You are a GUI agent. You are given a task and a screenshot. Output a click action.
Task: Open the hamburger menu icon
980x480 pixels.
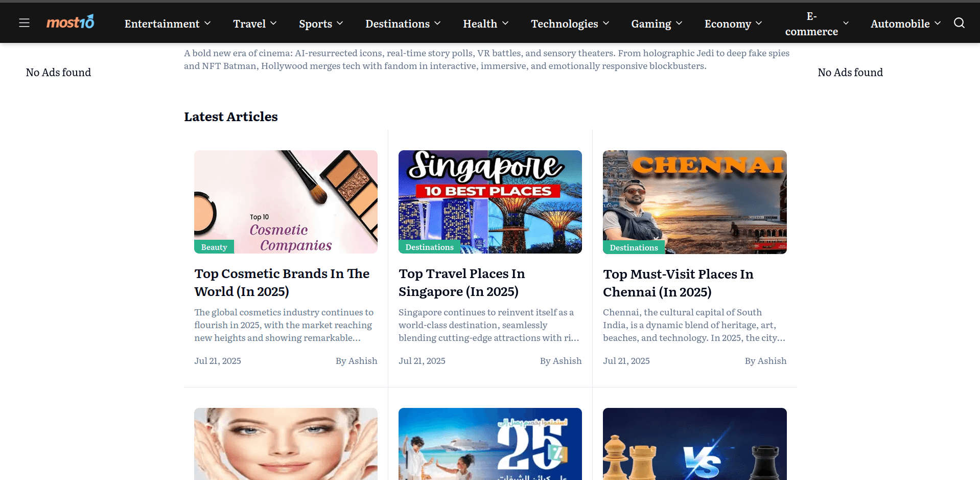pos(24,23)
